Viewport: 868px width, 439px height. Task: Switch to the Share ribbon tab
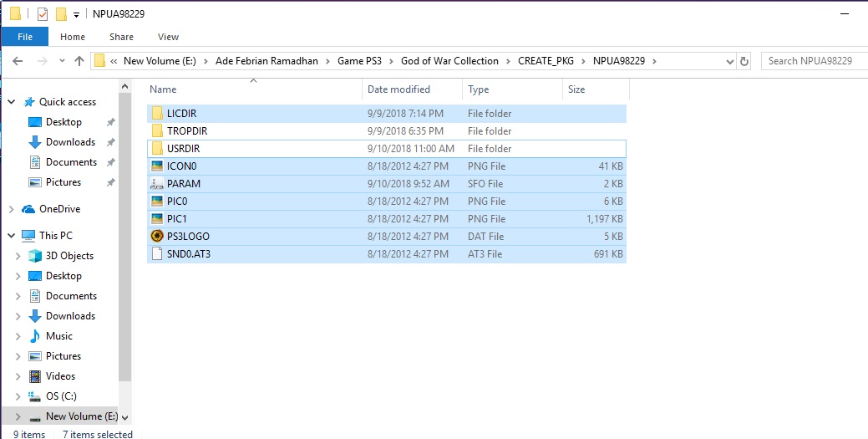click(x=121, y=37)
